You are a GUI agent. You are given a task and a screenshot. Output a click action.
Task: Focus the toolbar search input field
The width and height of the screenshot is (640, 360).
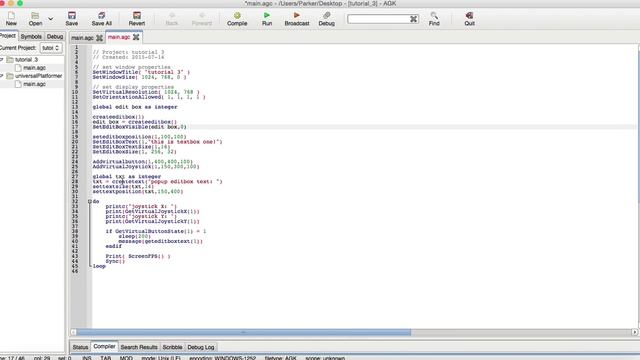click(378, 19)
